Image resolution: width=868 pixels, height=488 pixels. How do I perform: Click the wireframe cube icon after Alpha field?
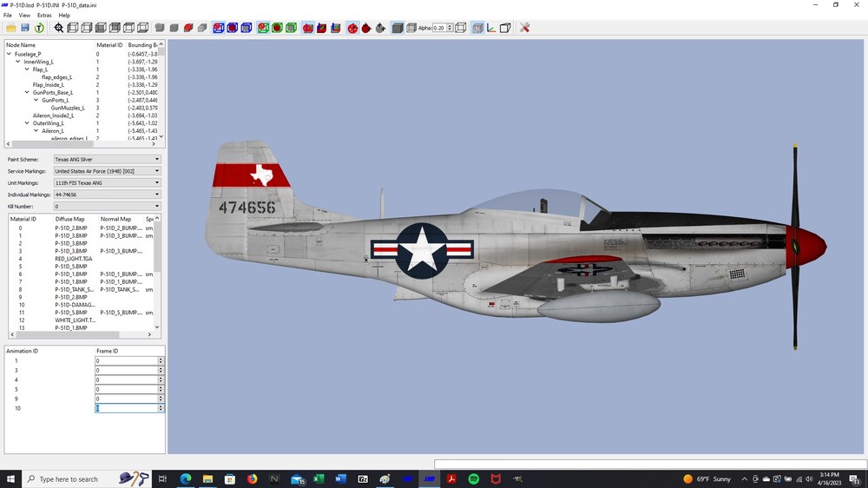tap(461, 28)
